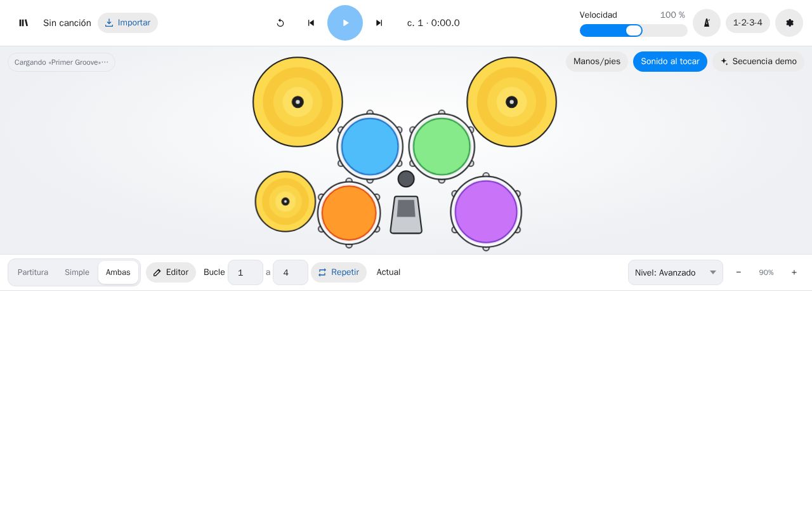Launch Secuencia demo

pyautogui.click(x=758, y=62)
